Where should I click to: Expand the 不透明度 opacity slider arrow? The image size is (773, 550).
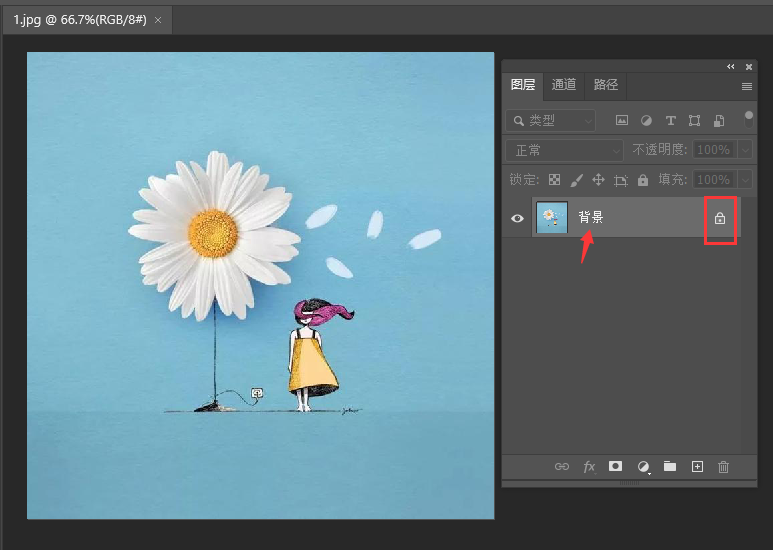pyautogui.click(x=744, y=150)
